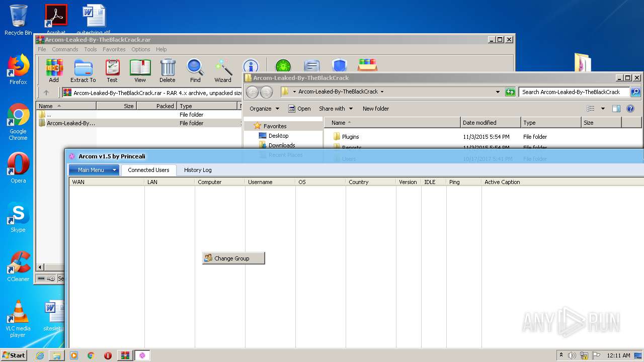Click Open button in Explorer toolbar

pyautogui.click(x=299, y=109)
